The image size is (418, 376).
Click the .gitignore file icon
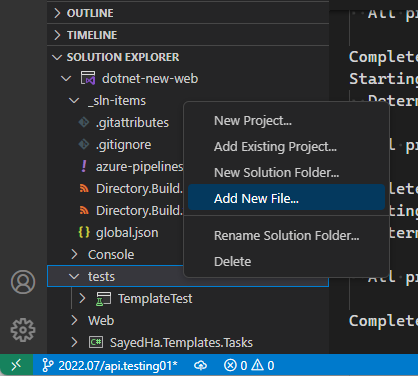pyautogui.click(x=84, y=144)
